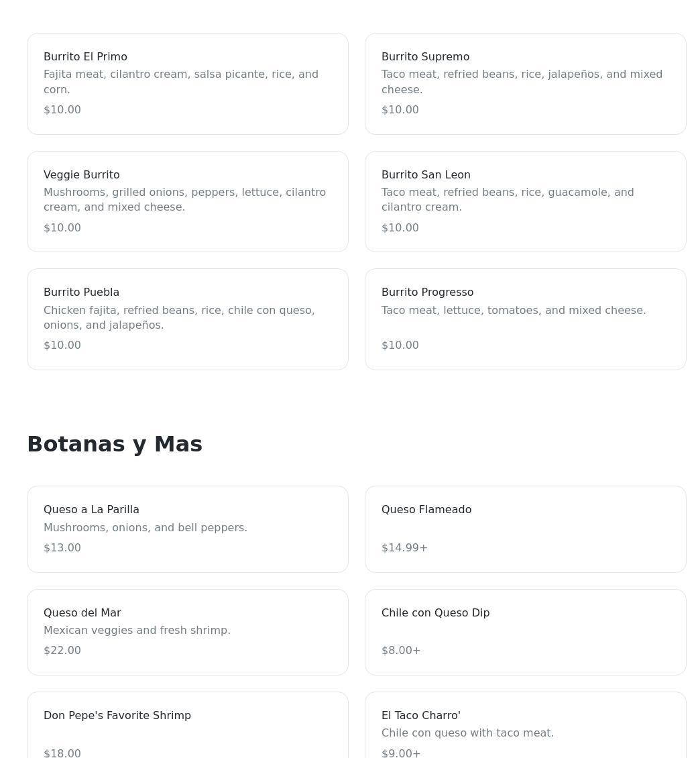This screenshot has width=700, height=758.
Task: Select the Burrito Supremo menu card
Action: [x=525, y=84]
